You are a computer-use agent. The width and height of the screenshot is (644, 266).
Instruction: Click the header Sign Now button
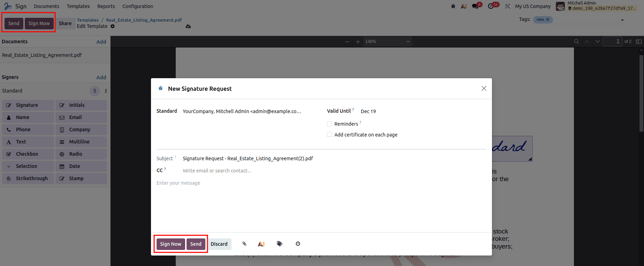point(39,23)
